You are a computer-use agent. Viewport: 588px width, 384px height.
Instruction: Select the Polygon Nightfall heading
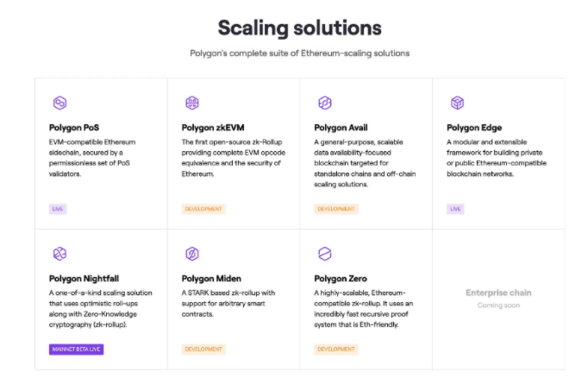point(84,279)
